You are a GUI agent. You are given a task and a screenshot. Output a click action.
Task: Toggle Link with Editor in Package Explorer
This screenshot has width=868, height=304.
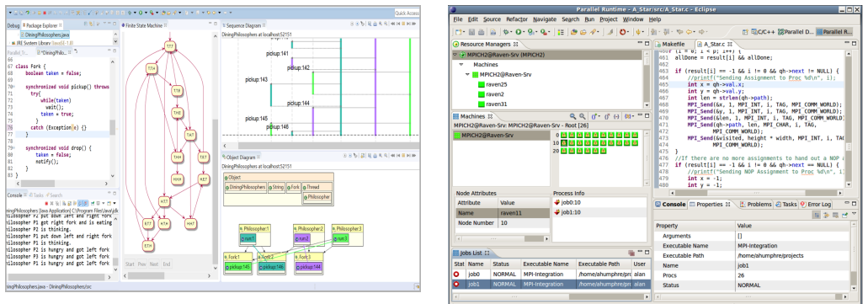tap(91, 24)
